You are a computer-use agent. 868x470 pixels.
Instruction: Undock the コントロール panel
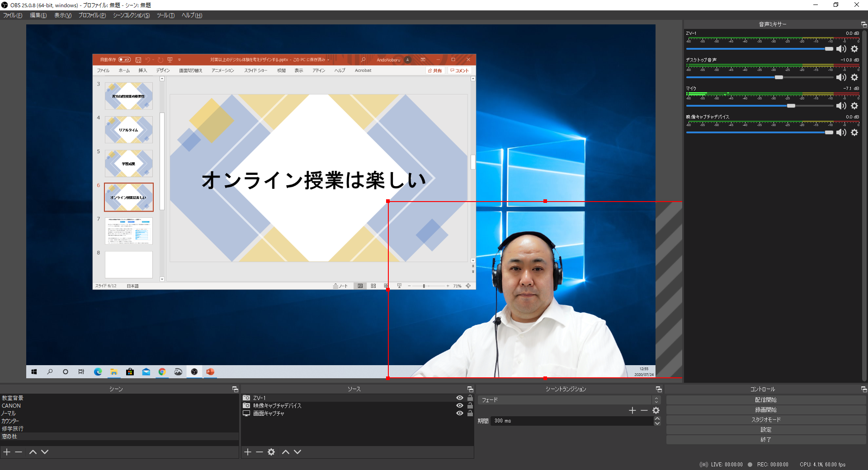tap(864, 389)
